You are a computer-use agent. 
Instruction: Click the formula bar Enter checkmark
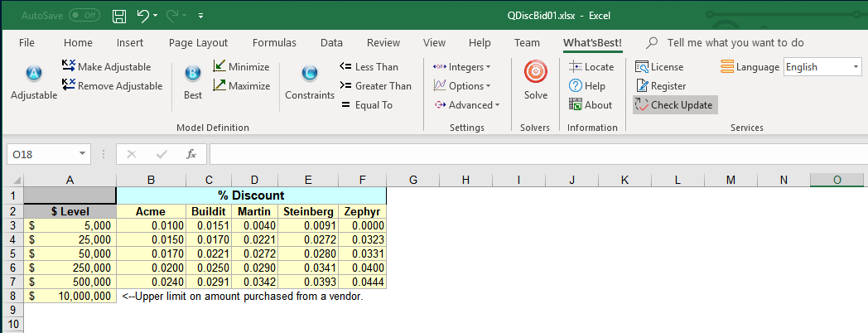pos(161,155)
